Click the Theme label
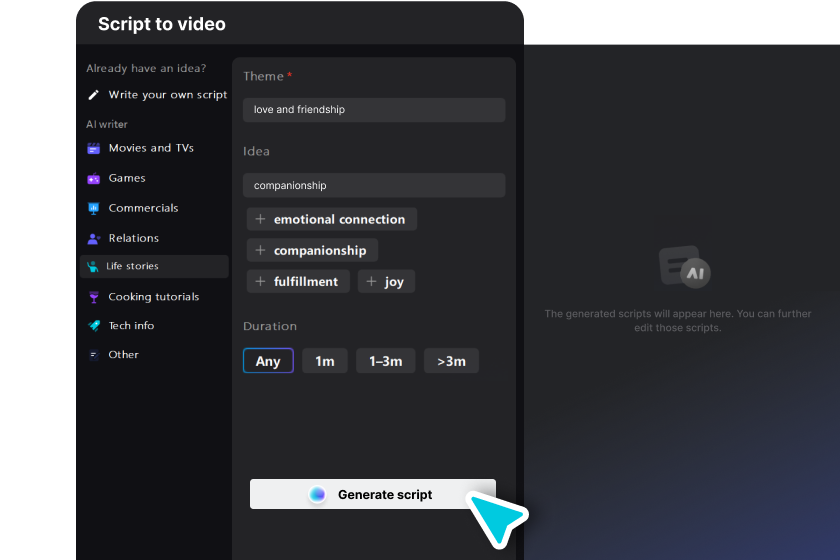Image resolution: width=840 pixels, height=560 pixels. (x=263, y=76)
